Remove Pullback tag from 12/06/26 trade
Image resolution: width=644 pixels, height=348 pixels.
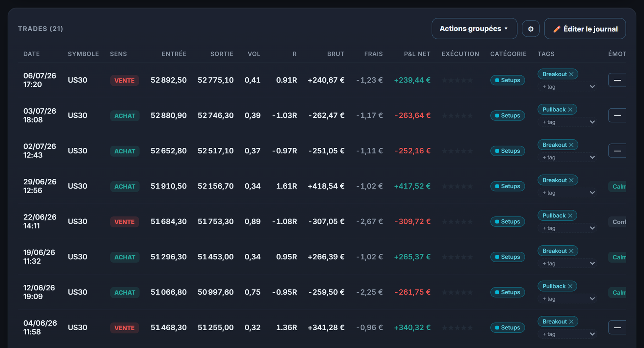coord(570,286)
